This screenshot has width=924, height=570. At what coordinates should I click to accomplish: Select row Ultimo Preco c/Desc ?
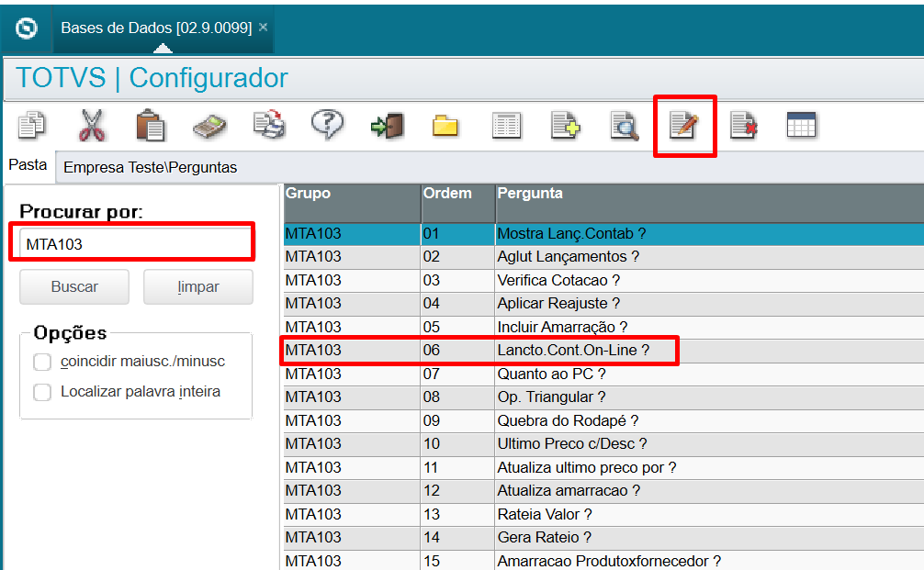point(603,443)
